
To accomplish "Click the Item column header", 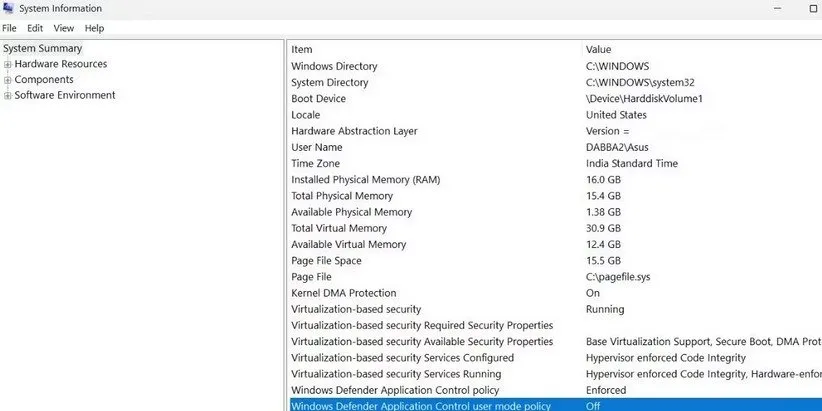I will (302, 49).
